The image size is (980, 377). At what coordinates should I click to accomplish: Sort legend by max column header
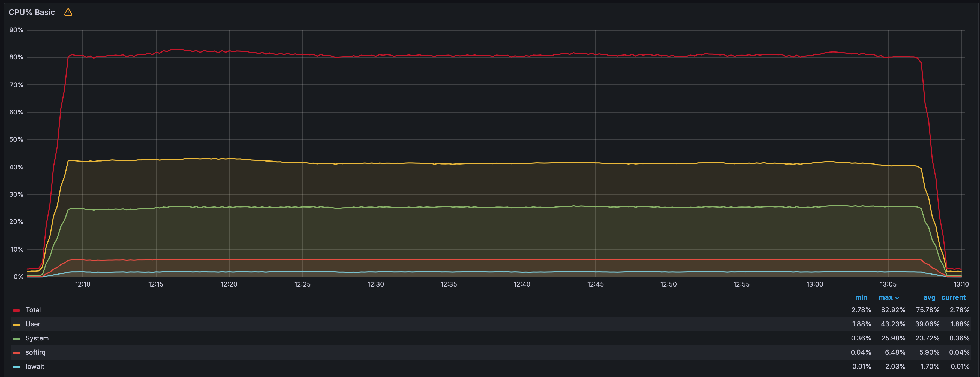point(886,297)
